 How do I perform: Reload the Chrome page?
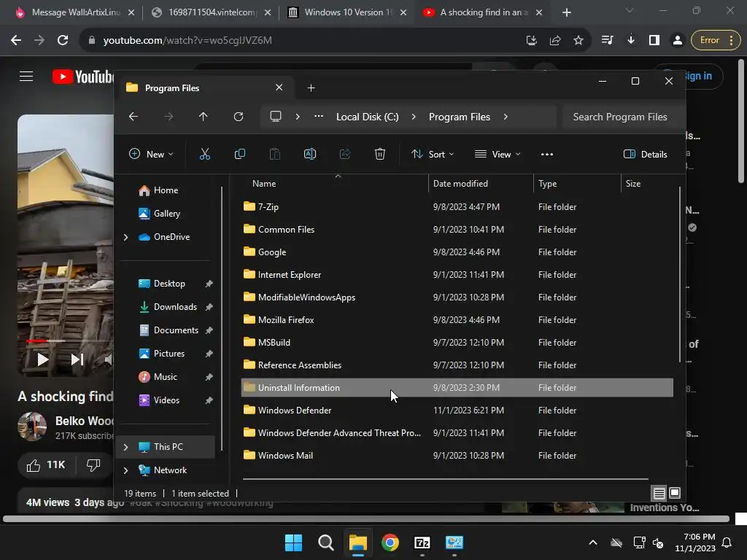63,41
